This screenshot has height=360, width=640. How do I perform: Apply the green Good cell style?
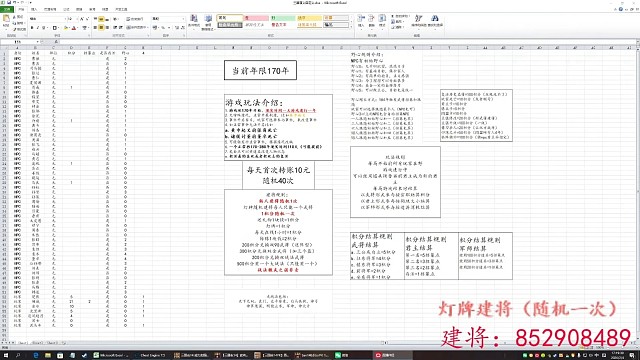coord(282,18)
